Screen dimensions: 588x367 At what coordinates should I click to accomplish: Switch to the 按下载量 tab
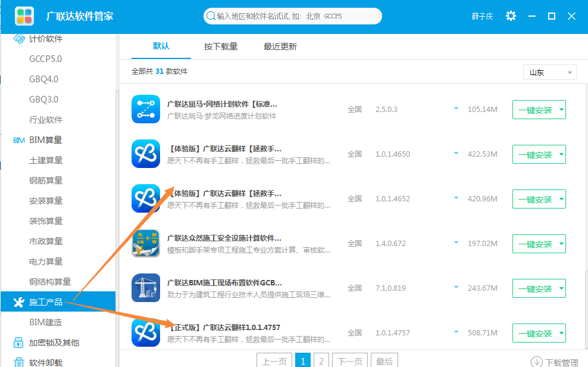[220, 46]
